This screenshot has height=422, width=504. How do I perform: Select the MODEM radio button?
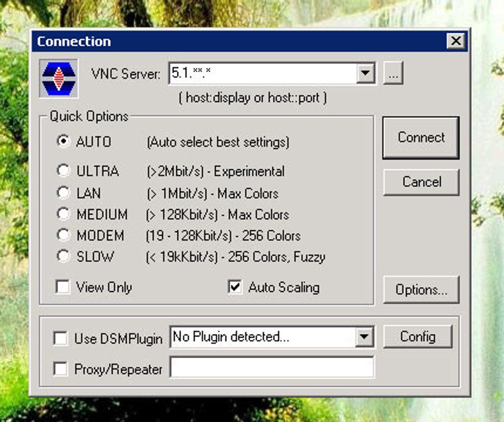click(63, 235)
